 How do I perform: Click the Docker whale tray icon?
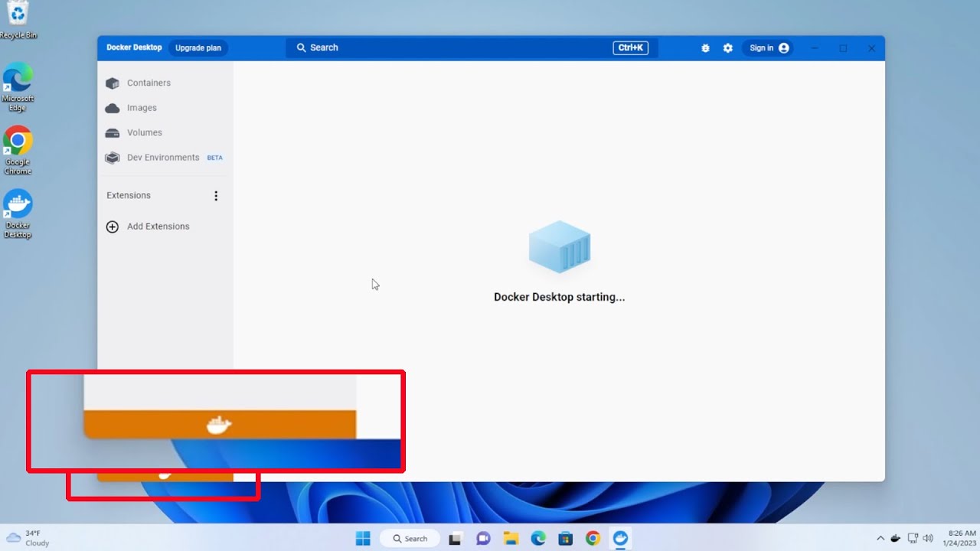pyautogui.click(x=896, y=538)
